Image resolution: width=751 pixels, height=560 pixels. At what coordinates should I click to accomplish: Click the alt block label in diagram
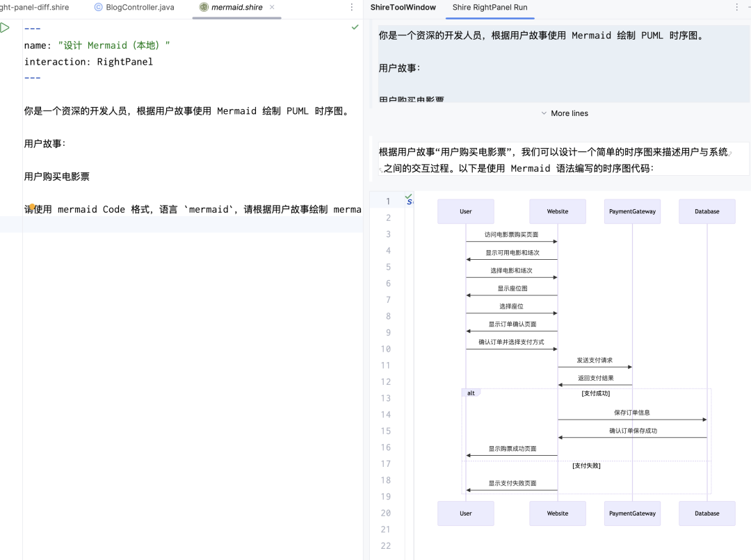(471, 393)
